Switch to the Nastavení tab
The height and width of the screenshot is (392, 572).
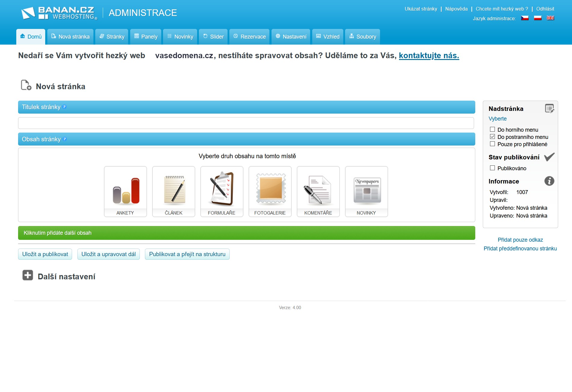pos(291,37)
